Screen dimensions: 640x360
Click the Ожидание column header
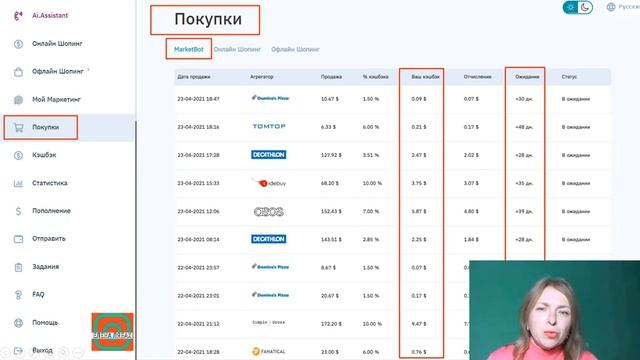[x=527, y=77]
